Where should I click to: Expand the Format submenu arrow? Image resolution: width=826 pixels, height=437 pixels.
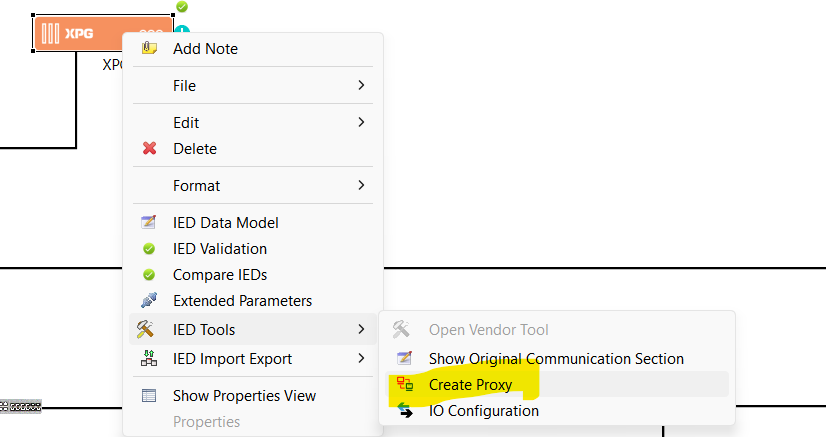pos(361,186)
